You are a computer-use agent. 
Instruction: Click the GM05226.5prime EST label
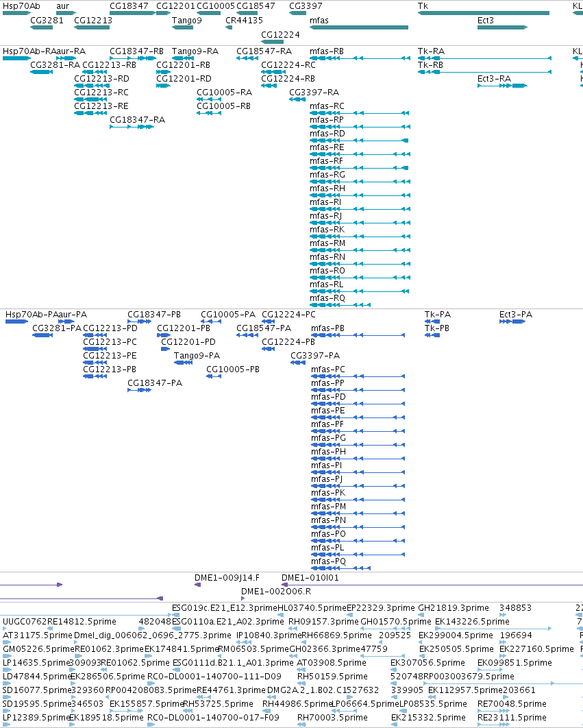point(38,649)
